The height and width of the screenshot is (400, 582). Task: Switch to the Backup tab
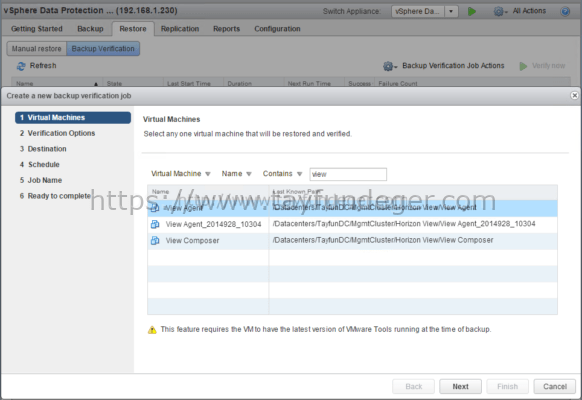[x=90, y=29]
